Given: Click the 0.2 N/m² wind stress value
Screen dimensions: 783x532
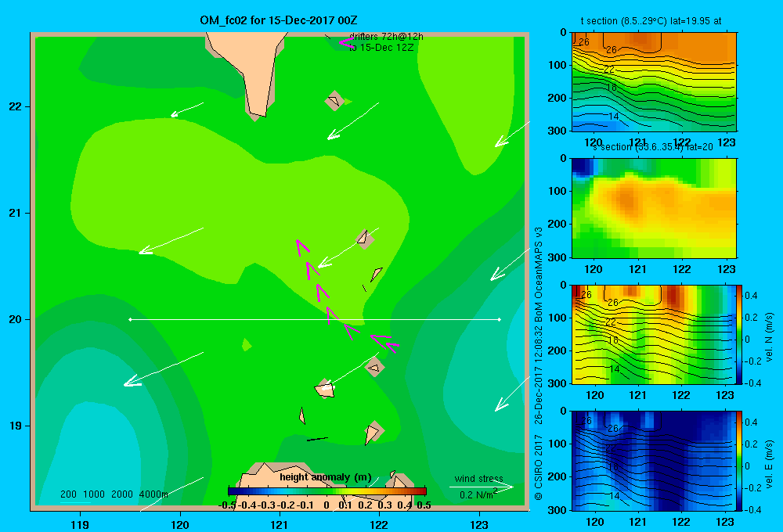Looking at the screenshot, I should coord(478,494).
